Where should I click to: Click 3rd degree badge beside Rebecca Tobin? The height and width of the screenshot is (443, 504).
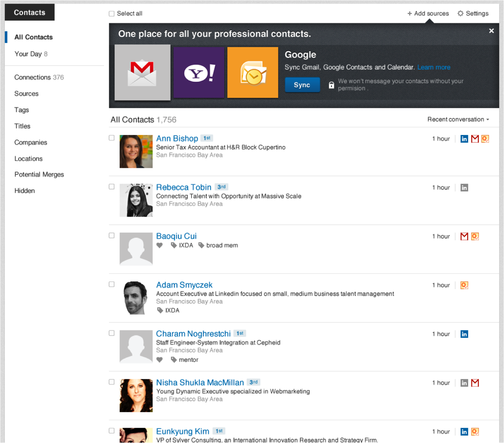pos(221,187)
